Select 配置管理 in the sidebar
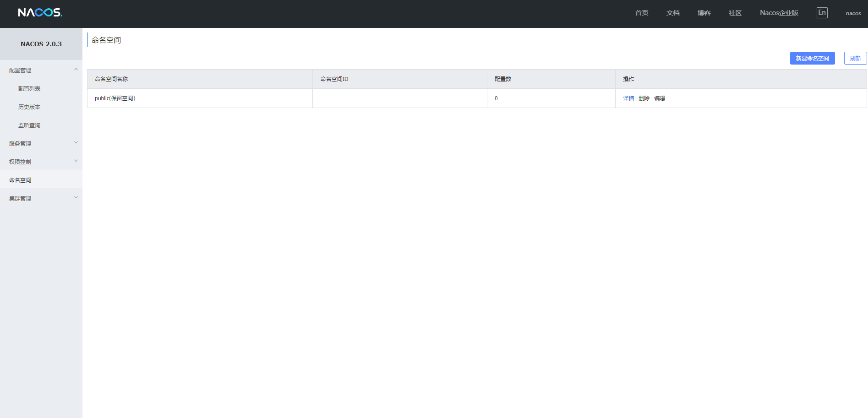868x418 pixels. (20, 70)
